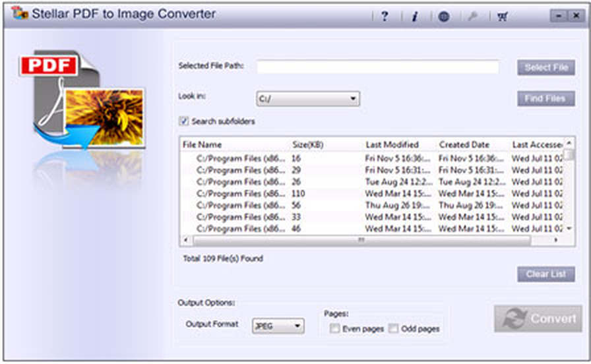
Task: Enable the Even pages checkbox
Action: pyautogui.click(x=334, y=328)
